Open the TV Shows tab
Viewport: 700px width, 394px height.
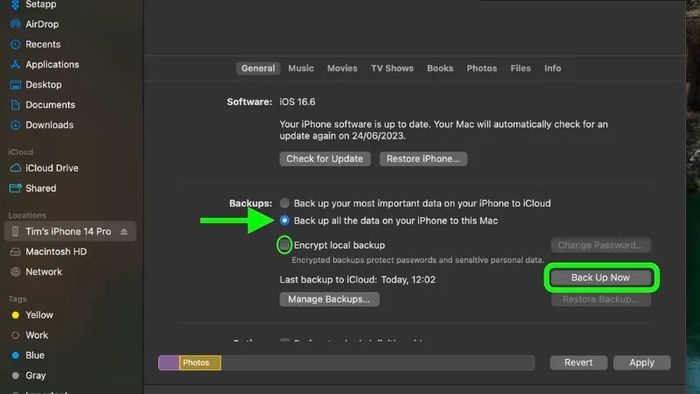(392, 68)
